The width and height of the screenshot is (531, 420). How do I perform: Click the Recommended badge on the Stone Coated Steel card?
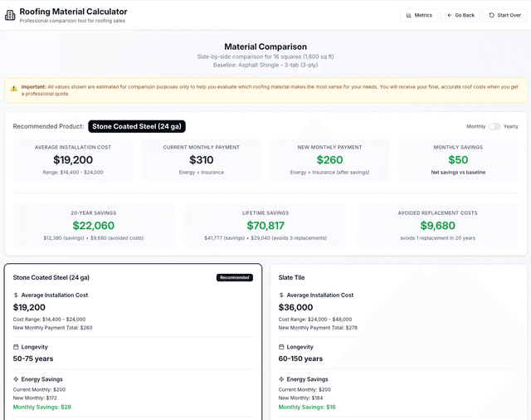(x=234, y=277)
